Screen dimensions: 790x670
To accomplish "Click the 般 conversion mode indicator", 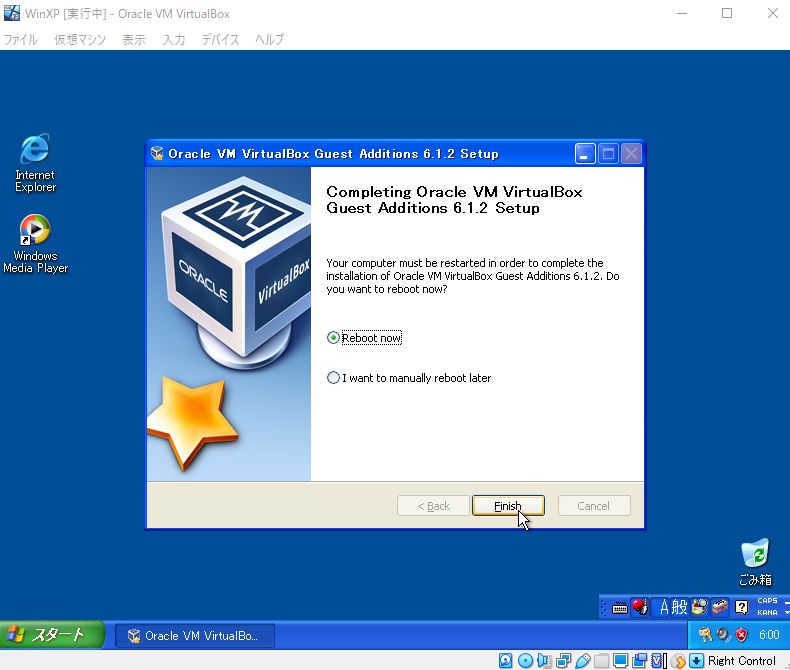I will 680,607.
